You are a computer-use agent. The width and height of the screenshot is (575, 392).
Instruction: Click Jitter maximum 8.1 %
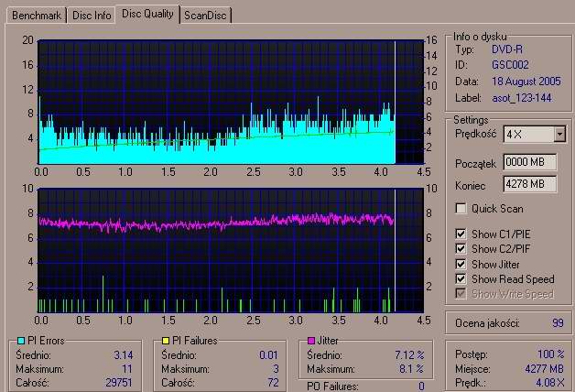412,369
